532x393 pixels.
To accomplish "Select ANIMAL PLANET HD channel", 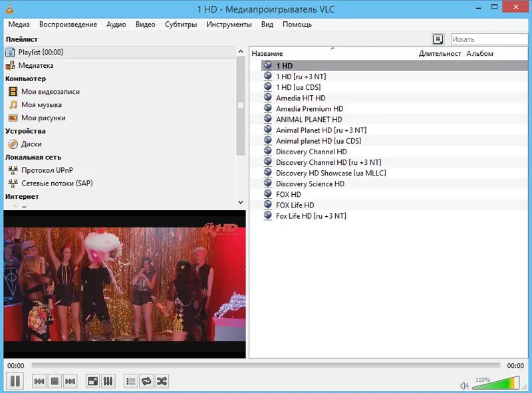I will coord(394,120).
